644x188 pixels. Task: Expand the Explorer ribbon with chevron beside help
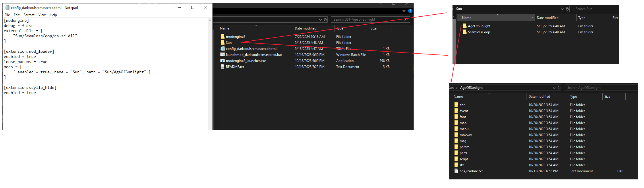404,11
